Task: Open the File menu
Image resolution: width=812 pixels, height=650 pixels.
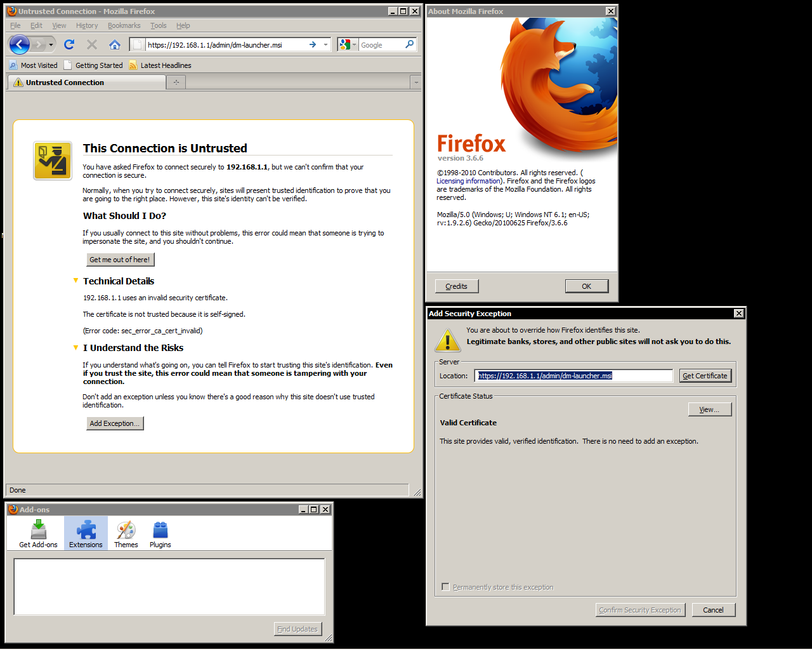Action: point(15,25)
